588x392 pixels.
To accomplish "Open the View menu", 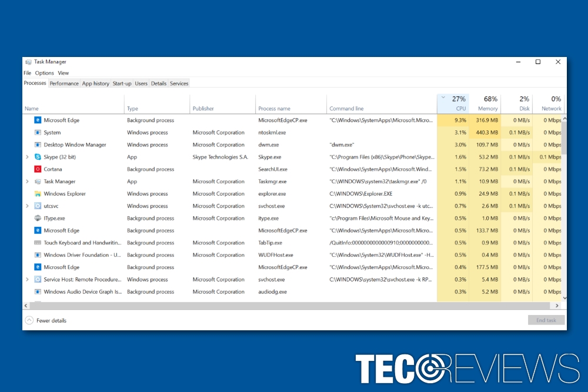I will pos(63,73).
